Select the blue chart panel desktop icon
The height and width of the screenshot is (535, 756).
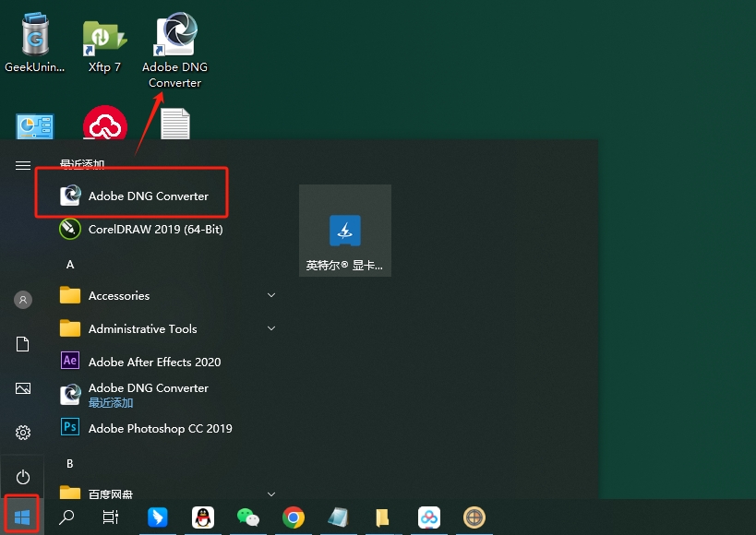35,126
